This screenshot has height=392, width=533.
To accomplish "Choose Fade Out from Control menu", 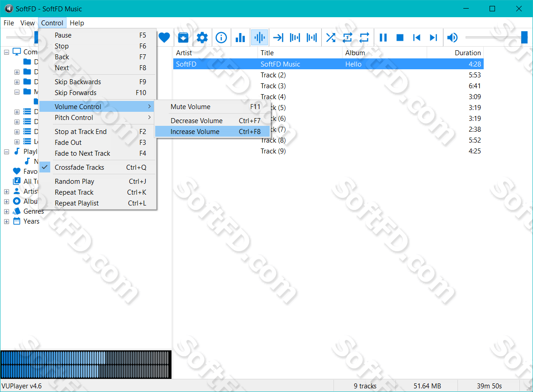I will 97,143.
